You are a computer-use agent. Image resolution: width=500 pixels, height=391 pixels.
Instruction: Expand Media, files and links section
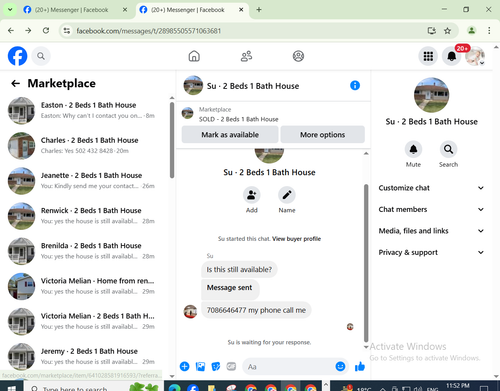pos(431,231)
